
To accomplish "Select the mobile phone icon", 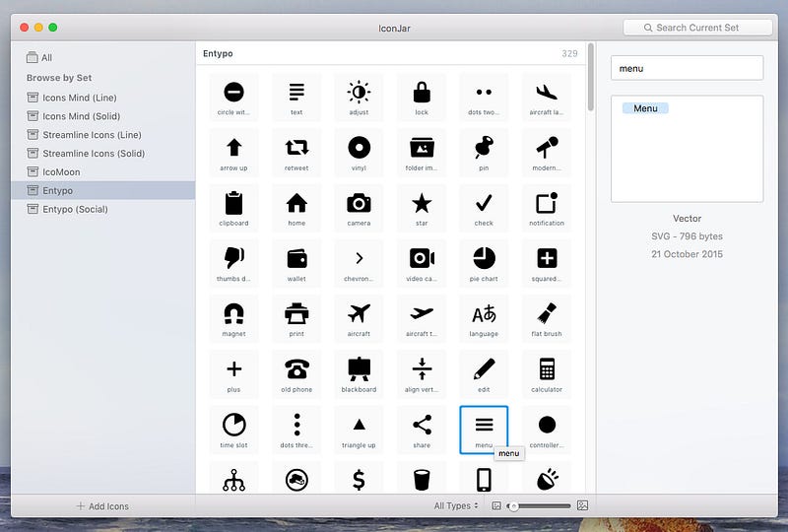I will tap(484, 478).
